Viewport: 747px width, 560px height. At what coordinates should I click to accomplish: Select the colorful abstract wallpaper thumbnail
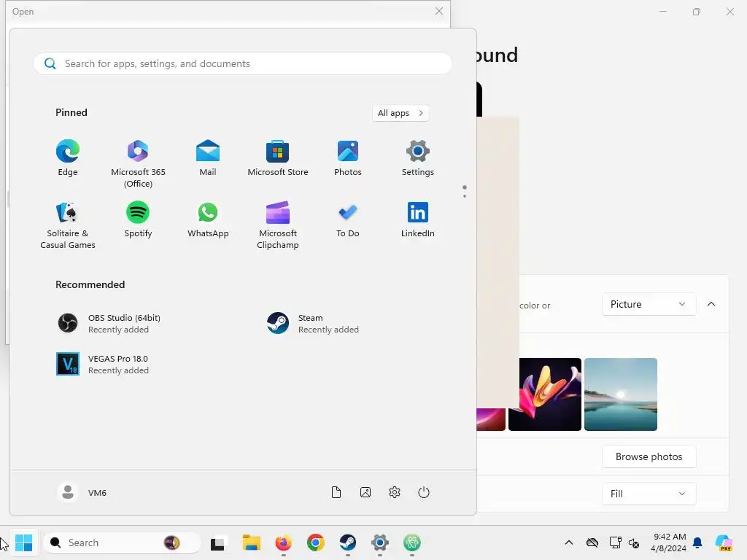click(x=544, y=394)
